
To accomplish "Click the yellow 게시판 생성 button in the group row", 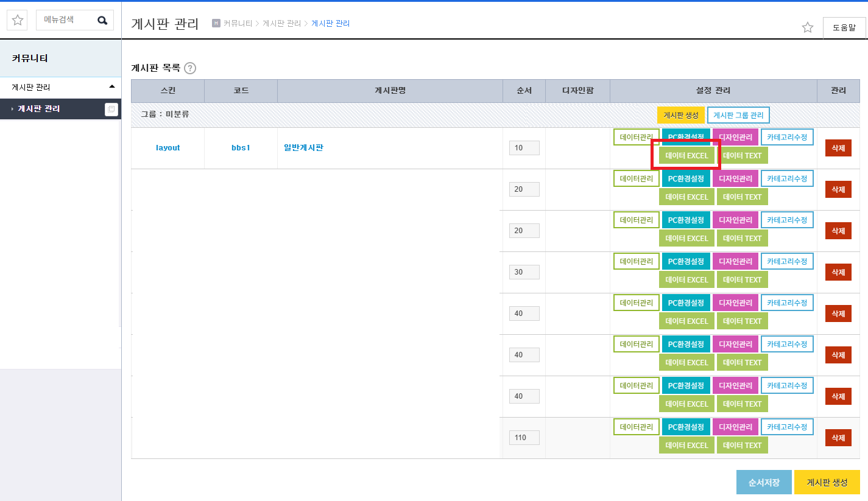I will tap(681, 115).
